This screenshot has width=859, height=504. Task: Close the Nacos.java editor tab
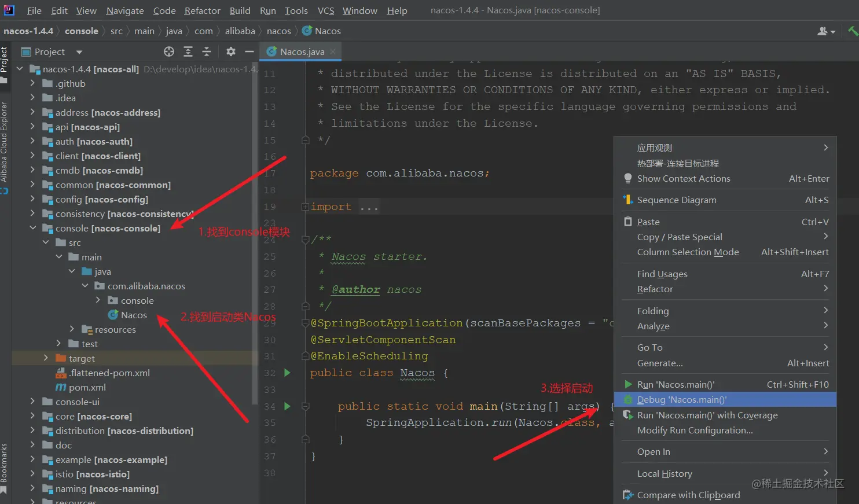[333, 51]
